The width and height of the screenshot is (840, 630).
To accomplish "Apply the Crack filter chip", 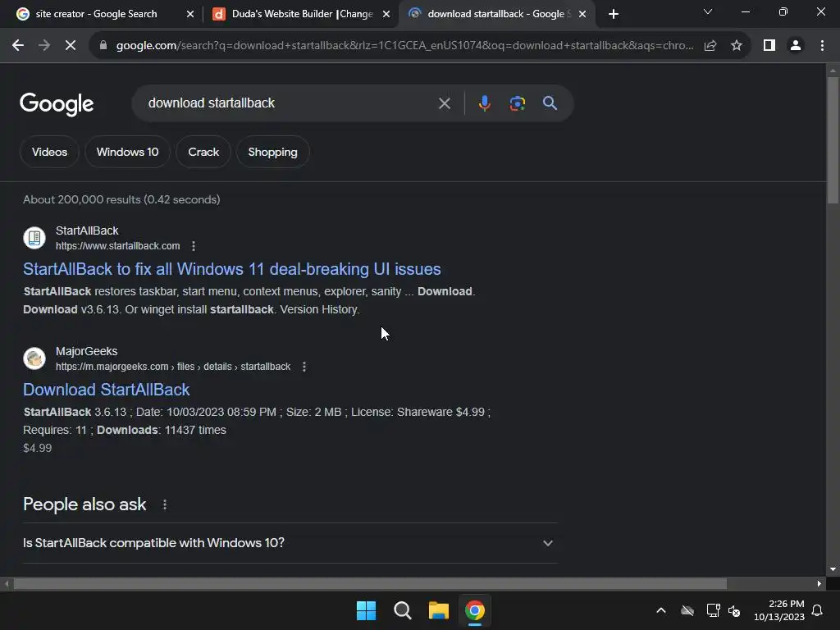I will click(x=203, y=152).
